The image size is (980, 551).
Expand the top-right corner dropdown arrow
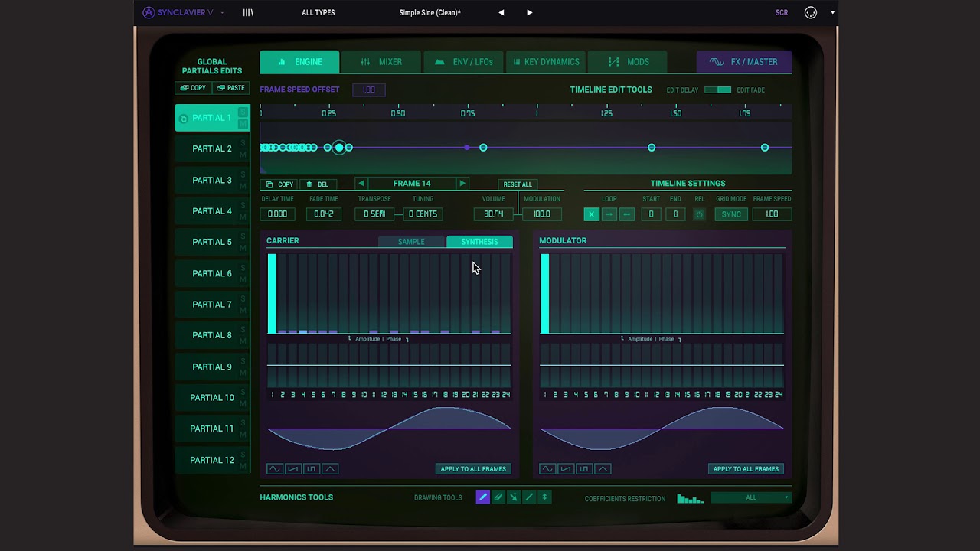(832, 12)
